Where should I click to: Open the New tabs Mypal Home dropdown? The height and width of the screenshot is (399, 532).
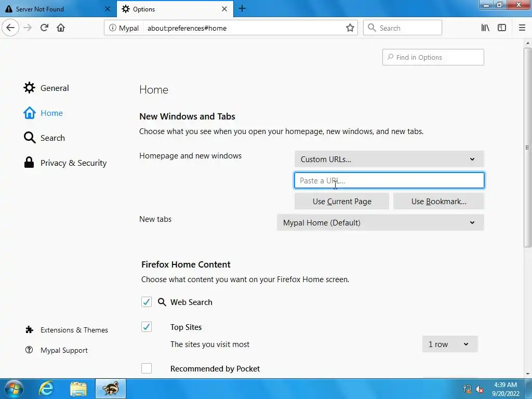click(x=380, y=222)
